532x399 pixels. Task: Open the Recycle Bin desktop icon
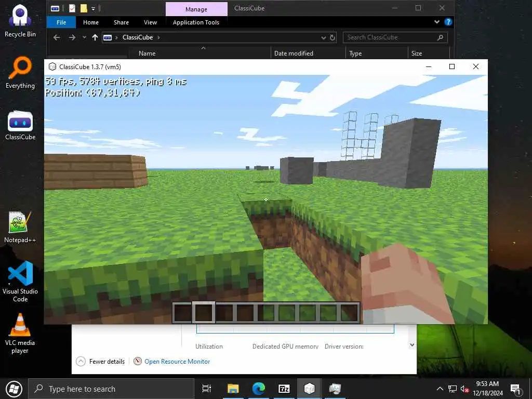click(x=20, y=21)
